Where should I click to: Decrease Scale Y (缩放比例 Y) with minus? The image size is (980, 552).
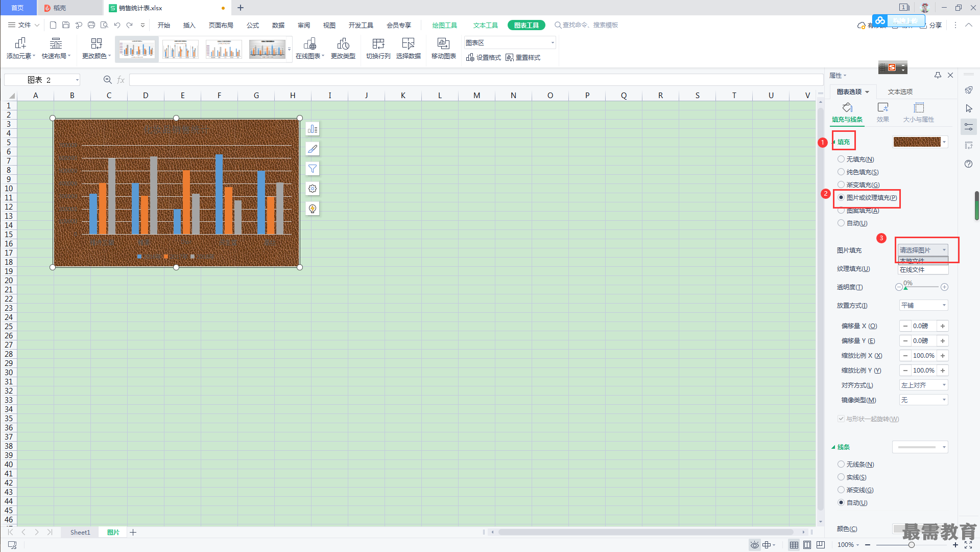905,371
